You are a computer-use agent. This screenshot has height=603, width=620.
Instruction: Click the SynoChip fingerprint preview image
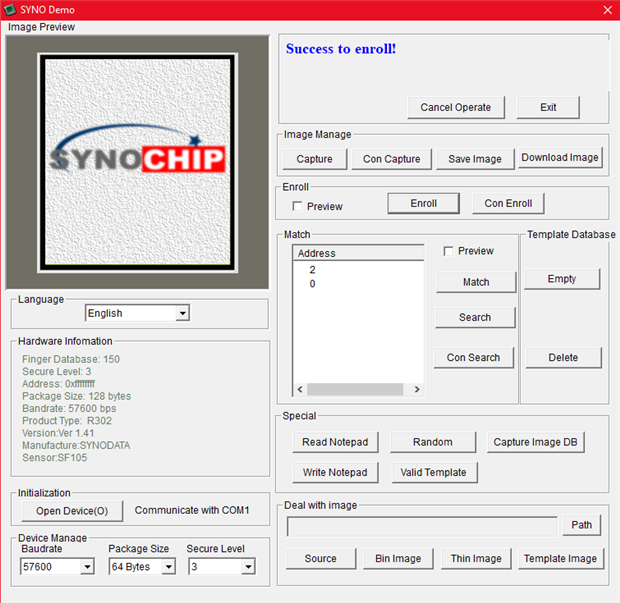(x=138, y=163)
